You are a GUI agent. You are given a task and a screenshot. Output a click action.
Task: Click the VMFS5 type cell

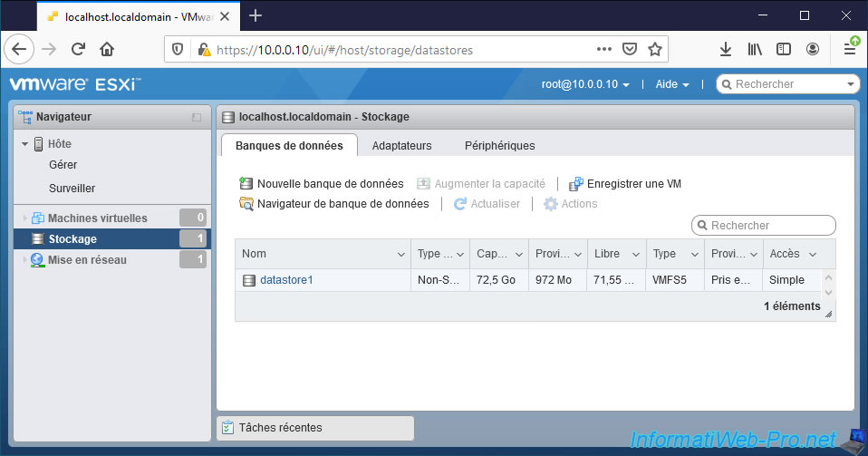pos(675,280)
